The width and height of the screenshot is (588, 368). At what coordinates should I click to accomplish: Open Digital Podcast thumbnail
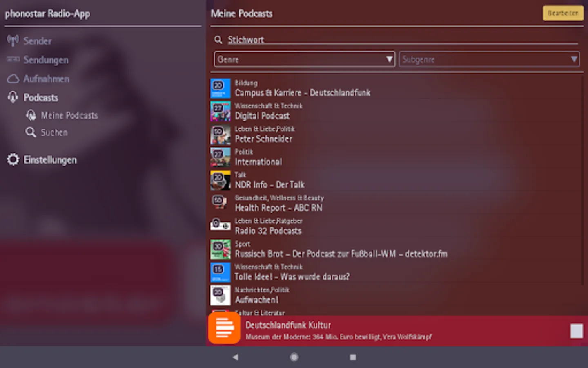(220, 111)
